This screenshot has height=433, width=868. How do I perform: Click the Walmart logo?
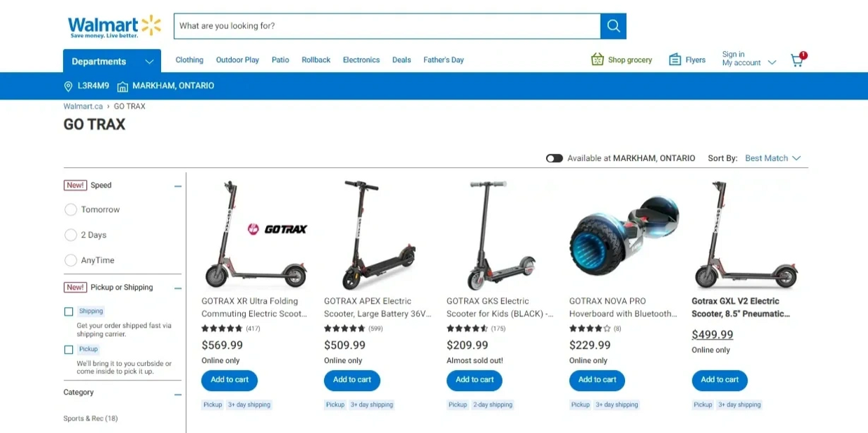(115, 27)
